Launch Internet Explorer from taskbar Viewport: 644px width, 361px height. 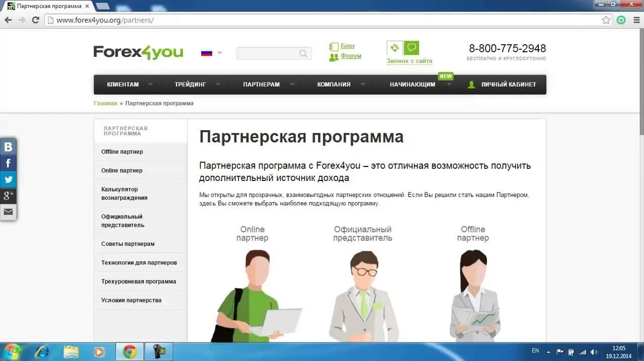point(42,352)
